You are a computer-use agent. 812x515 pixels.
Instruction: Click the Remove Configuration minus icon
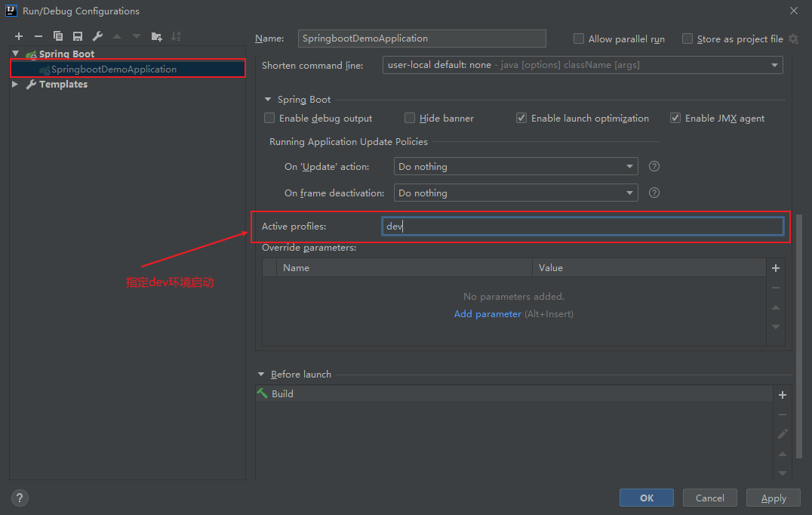[x=38, y=36]
